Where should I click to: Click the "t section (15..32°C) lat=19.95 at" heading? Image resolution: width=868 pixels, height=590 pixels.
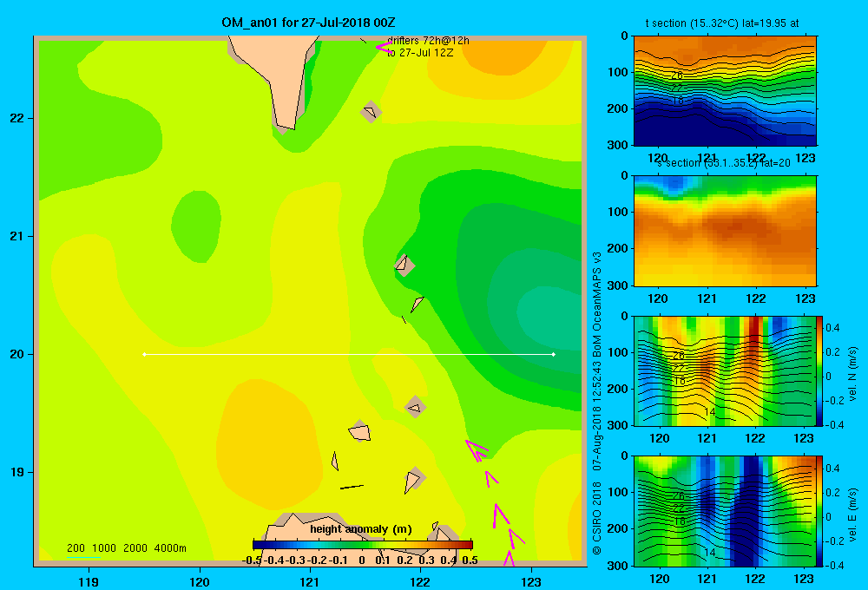(722, 23)
